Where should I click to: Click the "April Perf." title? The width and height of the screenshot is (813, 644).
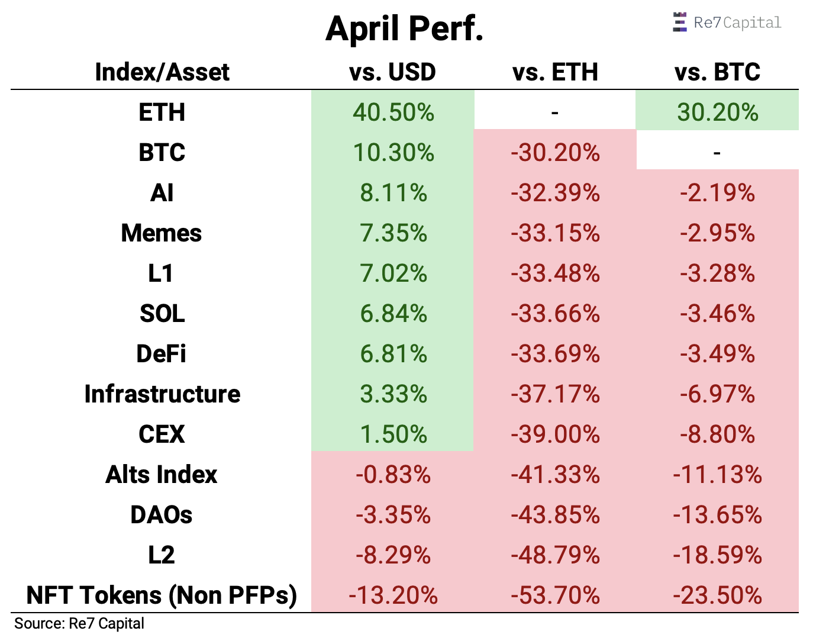point(405,28)
